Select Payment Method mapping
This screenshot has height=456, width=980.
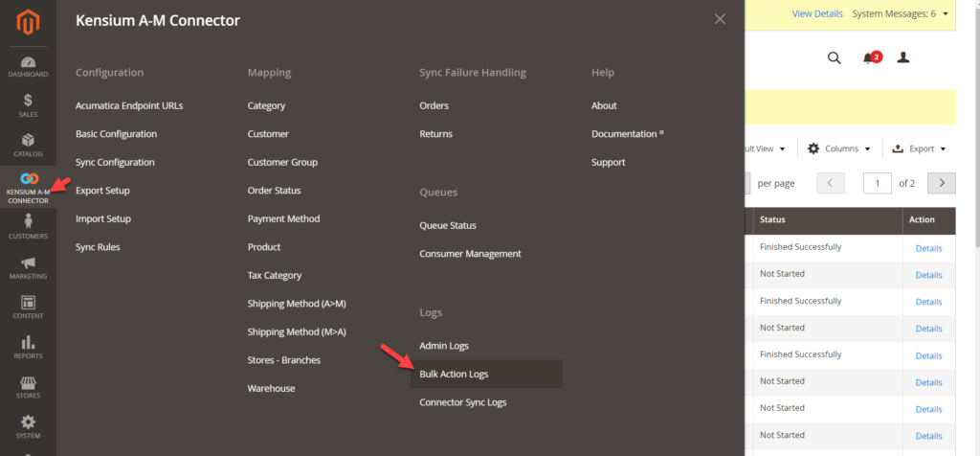(x=283, y=219)
